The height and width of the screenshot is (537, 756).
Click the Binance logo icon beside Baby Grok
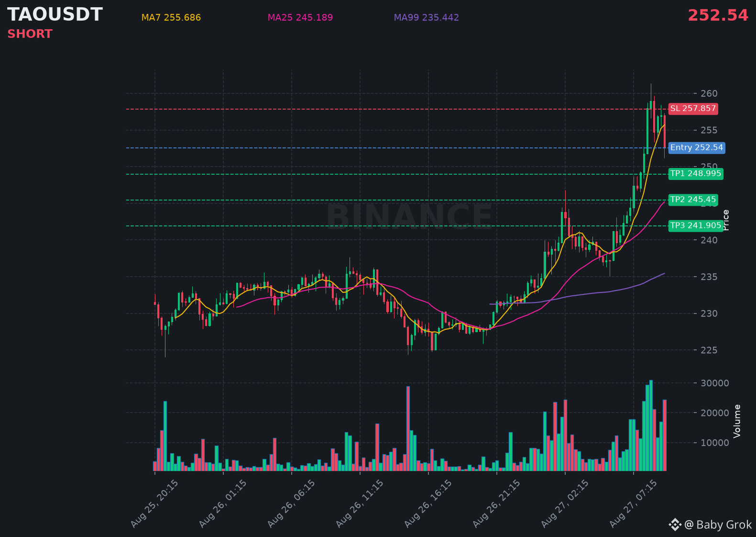point(675,525)
